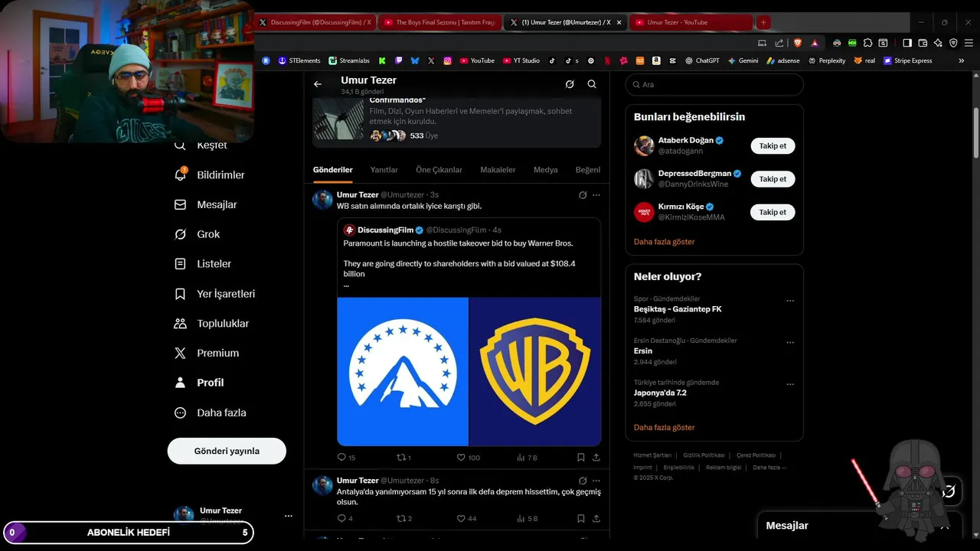Open the Listeler icon

pyautogui.click(x=180, y=264)
